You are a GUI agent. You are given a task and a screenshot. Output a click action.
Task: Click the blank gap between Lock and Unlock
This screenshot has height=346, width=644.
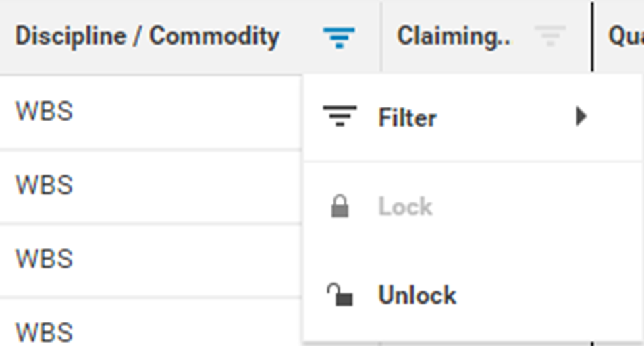[x=473, y=251]
